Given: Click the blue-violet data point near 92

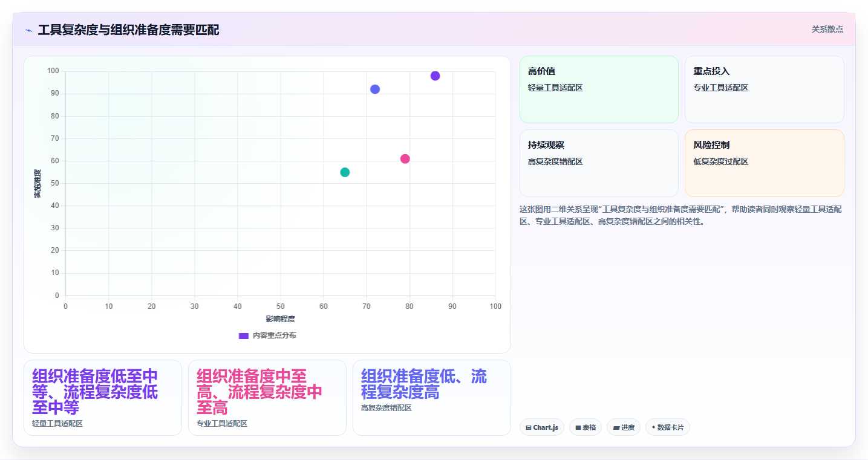Looking at the screenshot, I should coord(375,89).
